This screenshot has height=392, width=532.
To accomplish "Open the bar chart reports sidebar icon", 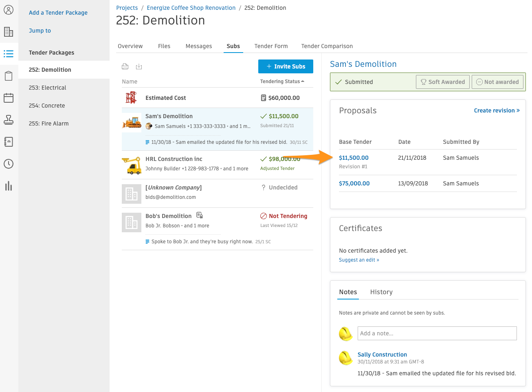I will coord(9,186).
